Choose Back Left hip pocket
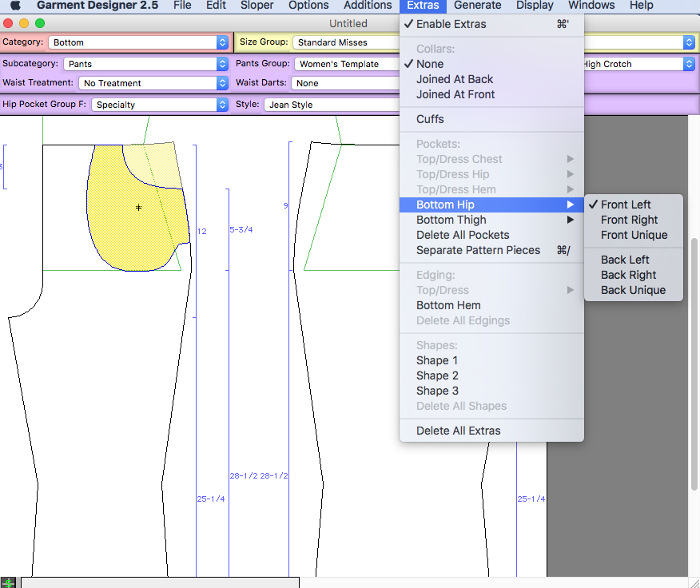The height and width of the screenshot is (588, 700). coord(634,260)
